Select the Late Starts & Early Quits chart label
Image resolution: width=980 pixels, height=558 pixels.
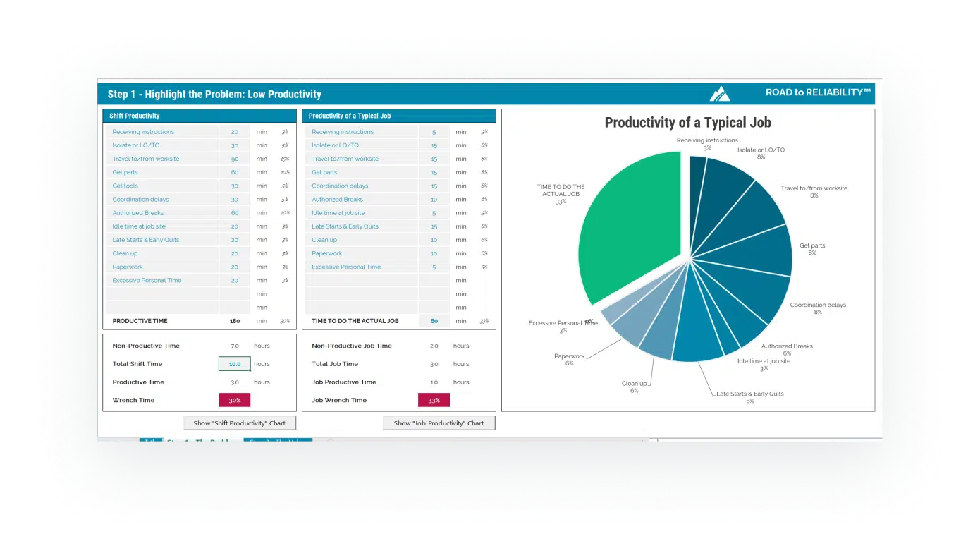tap(749, 394)
